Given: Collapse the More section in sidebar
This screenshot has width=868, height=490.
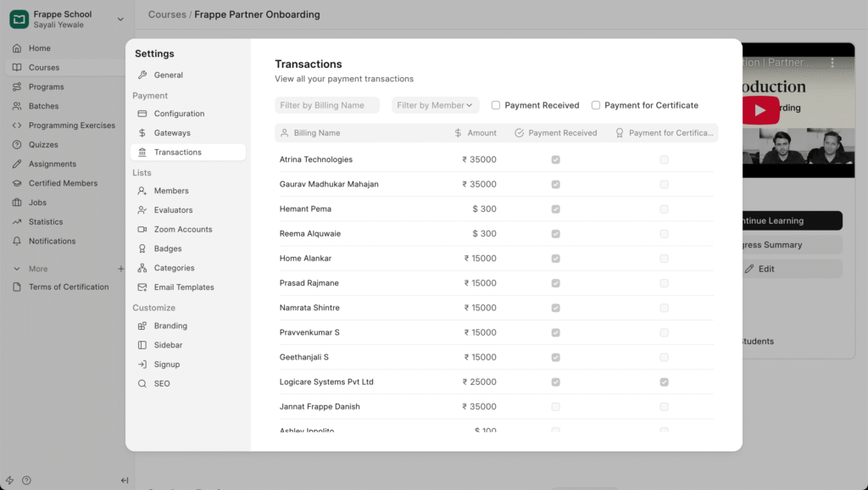Looking at the screenshot, I should click(17, 269).
